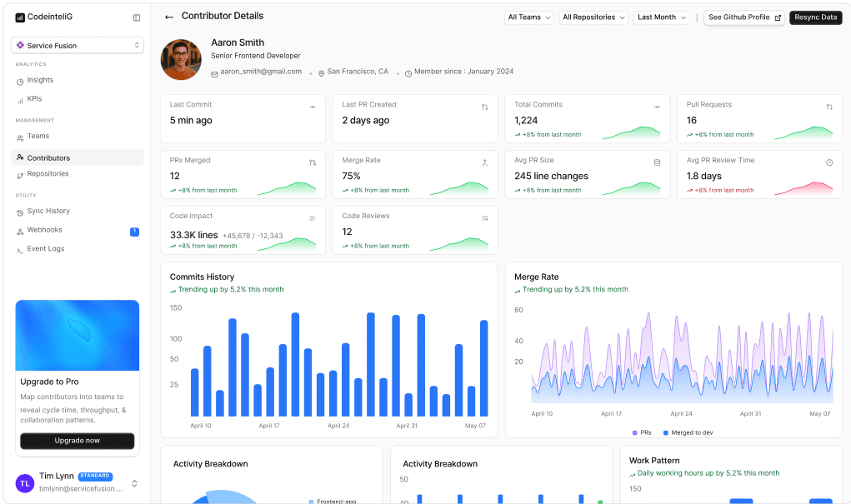The width and height of the screenshot is (851, 504).
Task: Click the location pin icon
Action: [321, 74]
